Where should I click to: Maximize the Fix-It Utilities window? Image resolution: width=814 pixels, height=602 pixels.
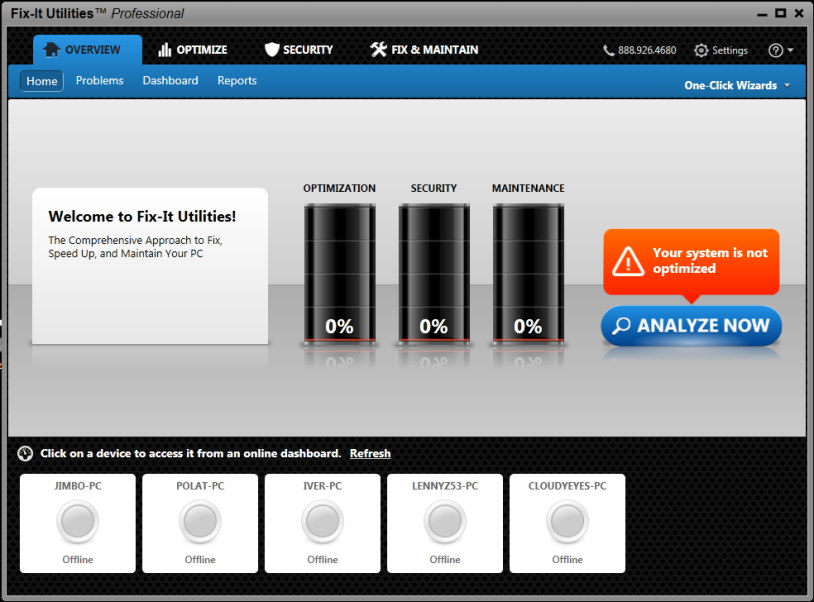780,13
